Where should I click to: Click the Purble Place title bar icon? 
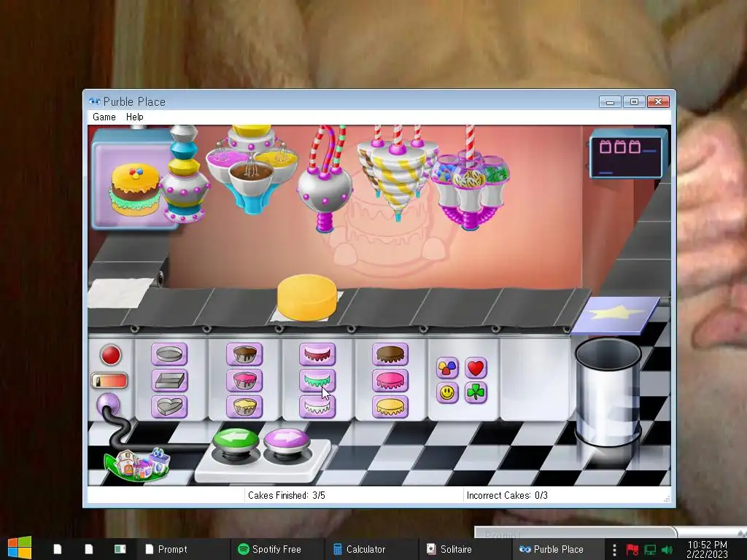click(x=94, y=101)
